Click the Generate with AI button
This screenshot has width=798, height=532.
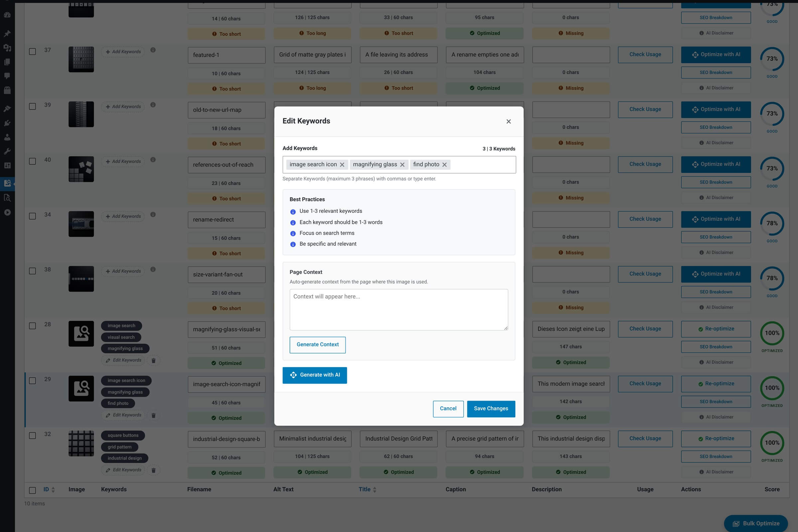click(315, 375)
